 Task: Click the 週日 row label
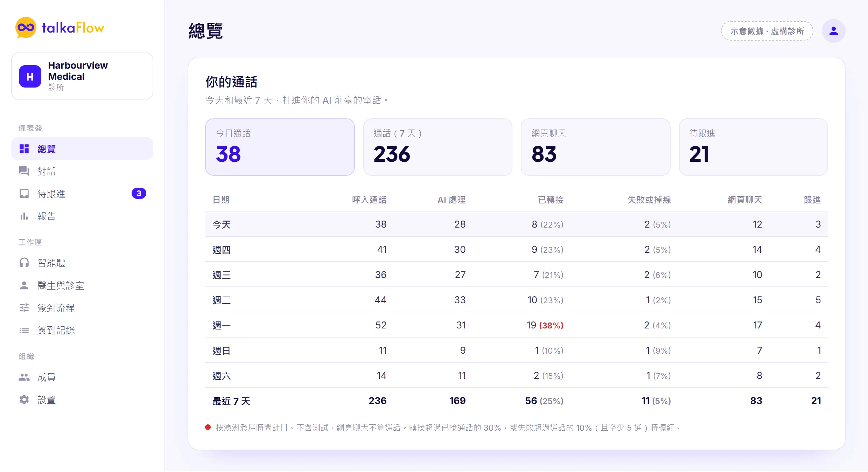click(222, 350)
